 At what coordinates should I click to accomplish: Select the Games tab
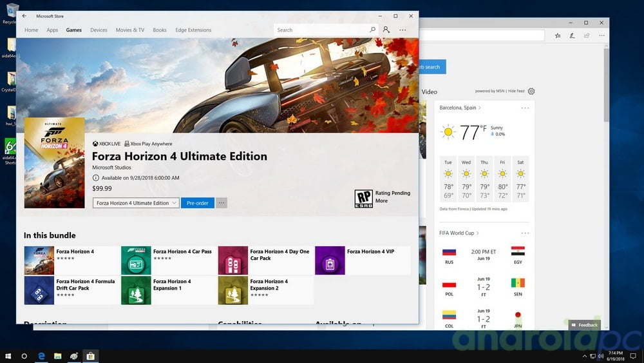click(x=74, y=30)
